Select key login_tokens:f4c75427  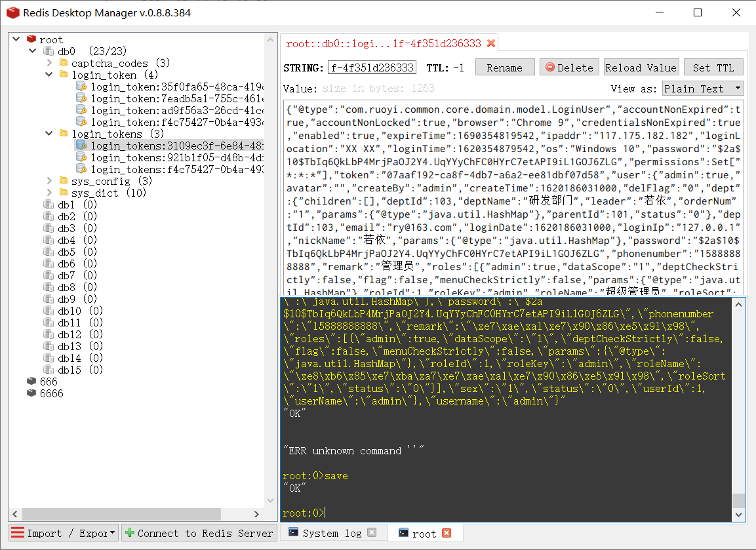pos(170,169)
